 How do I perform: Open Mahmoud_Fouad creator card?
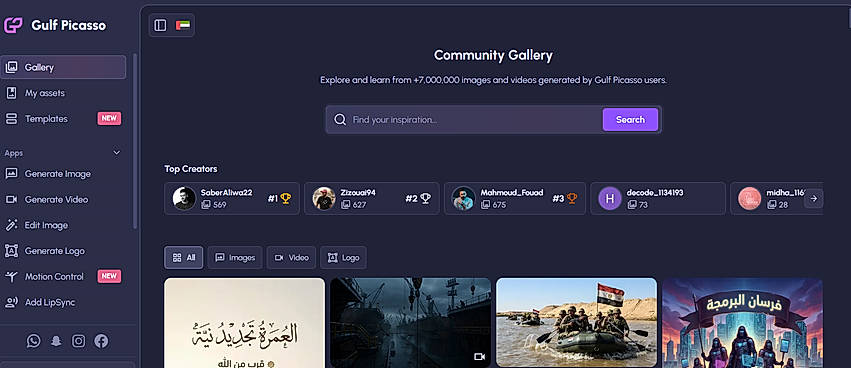[515, 199]
